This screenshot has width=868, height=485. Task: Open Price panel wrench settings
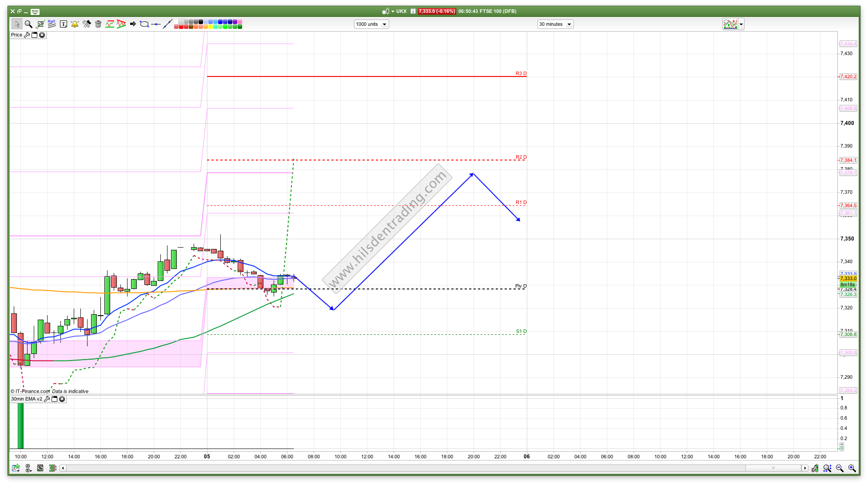click(x=27, y=35)
